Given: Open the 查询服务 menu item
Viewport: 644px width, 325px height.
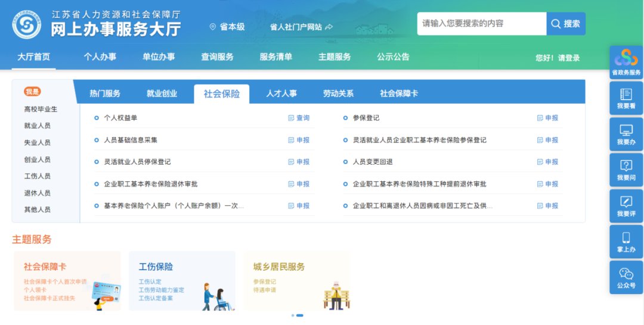Looking at the screenshot, I should [217, 57].
